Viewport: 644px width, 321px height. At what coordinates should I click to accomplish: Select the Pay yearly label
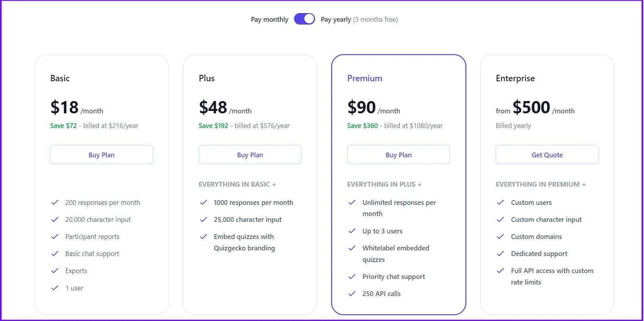coord(336,19)
